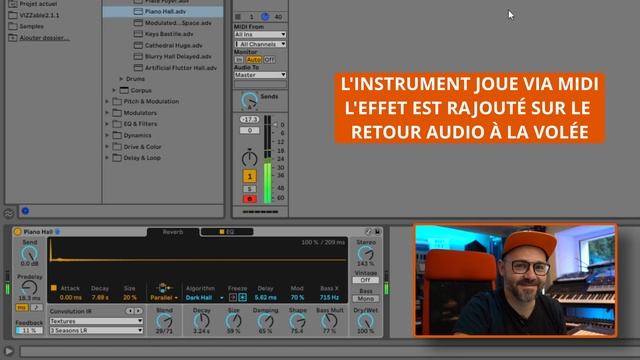Turn the Shape knob
This screenshot has height=360, width=640.
pyautogui.click(x=297, y=321)
